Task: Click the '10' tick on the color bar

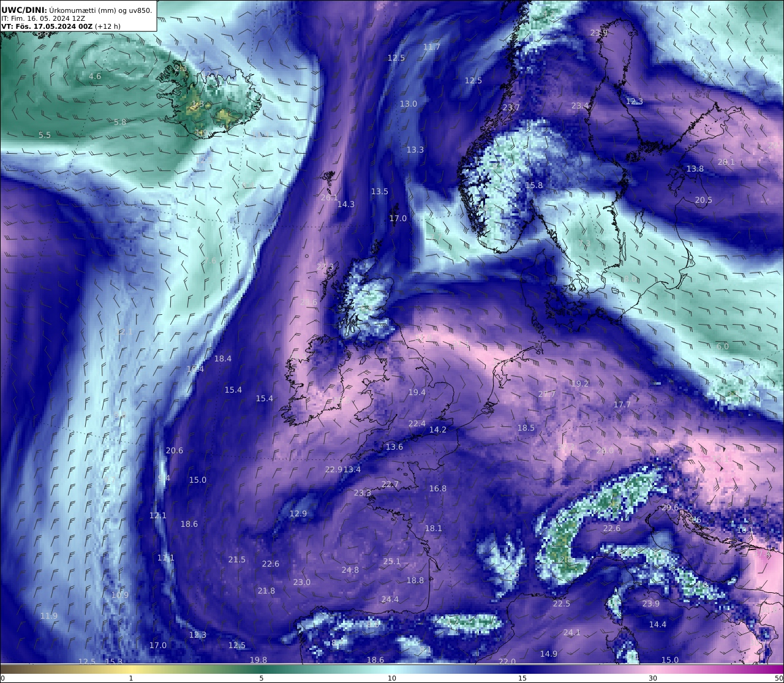Action: pos(392,678)
